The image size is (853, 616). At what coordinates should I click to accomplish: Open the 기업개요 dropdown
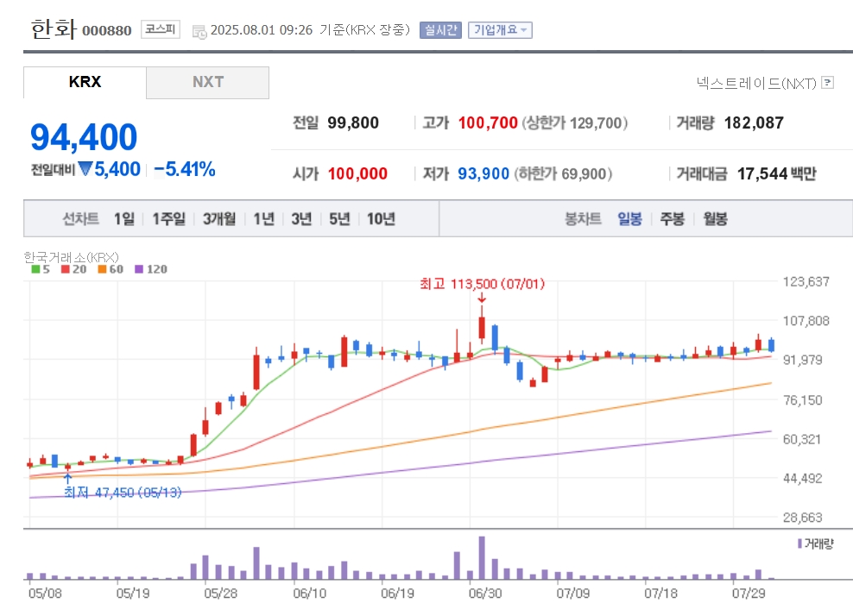point(500,30)
